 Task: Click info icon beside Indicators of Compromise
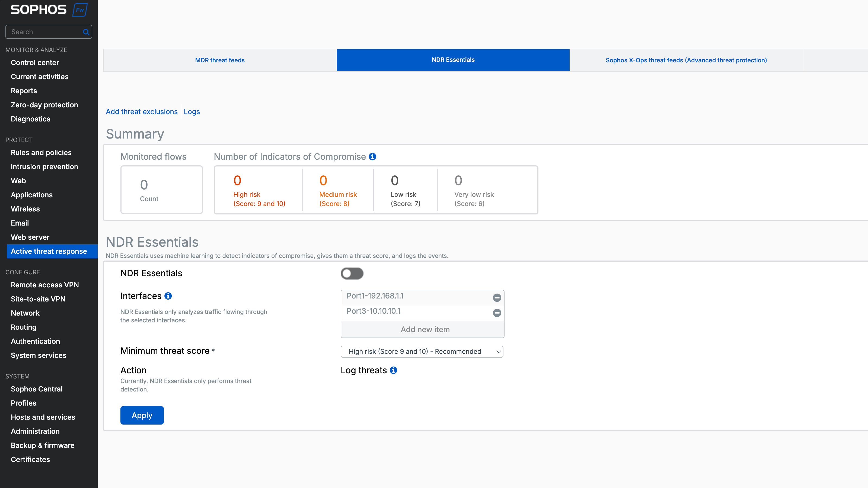point(372,157)
